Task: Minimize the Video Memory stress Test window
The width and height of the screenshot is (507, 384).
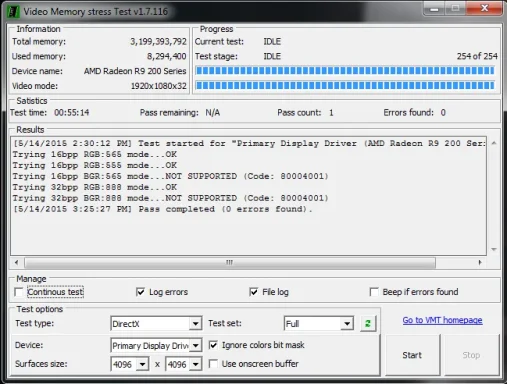Action: [434, 8]
